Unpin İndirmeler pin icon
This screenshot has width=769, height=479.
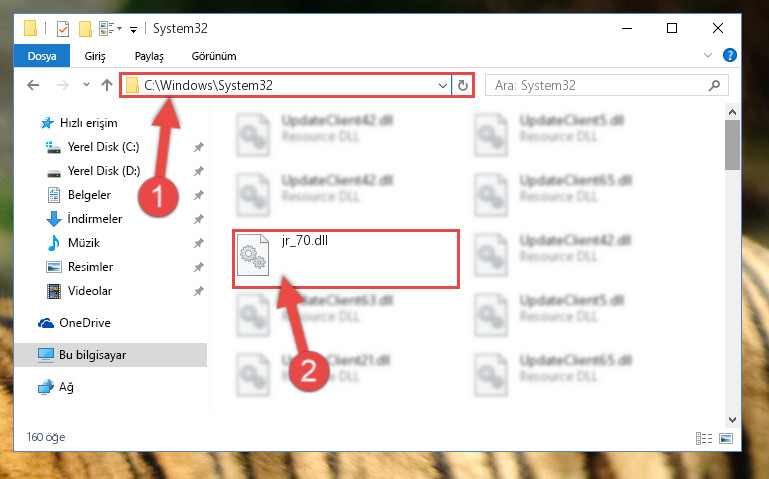(x=198, y=219)
